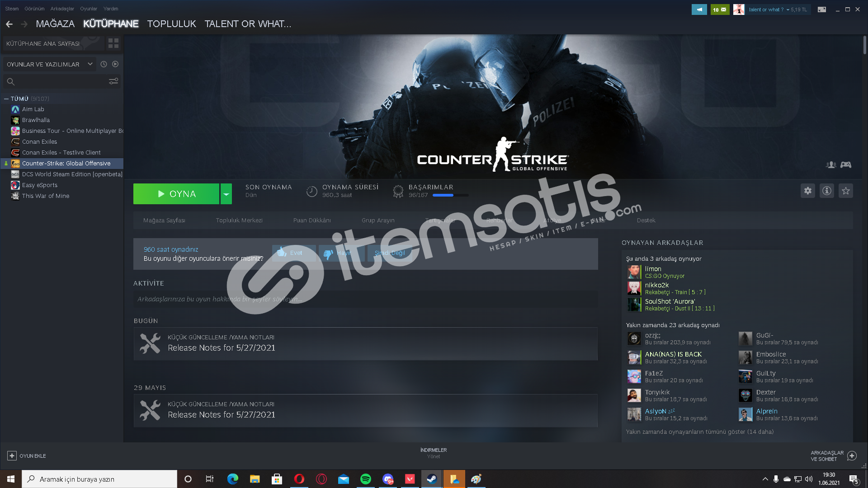Open the Arkadaşlar menu
868x488 pixels.
62,9
